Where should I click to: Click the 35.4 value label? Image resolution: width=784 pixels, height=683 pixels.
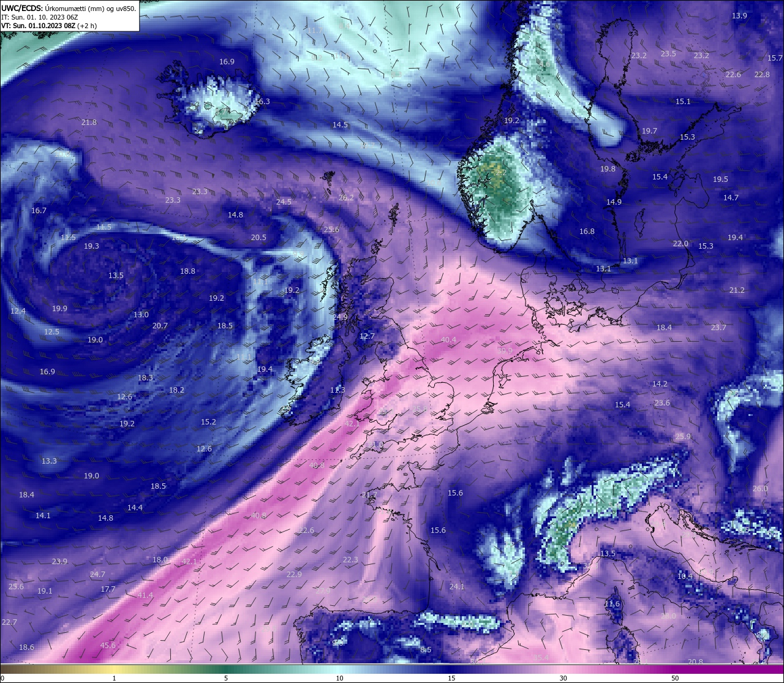click(541, 658)
